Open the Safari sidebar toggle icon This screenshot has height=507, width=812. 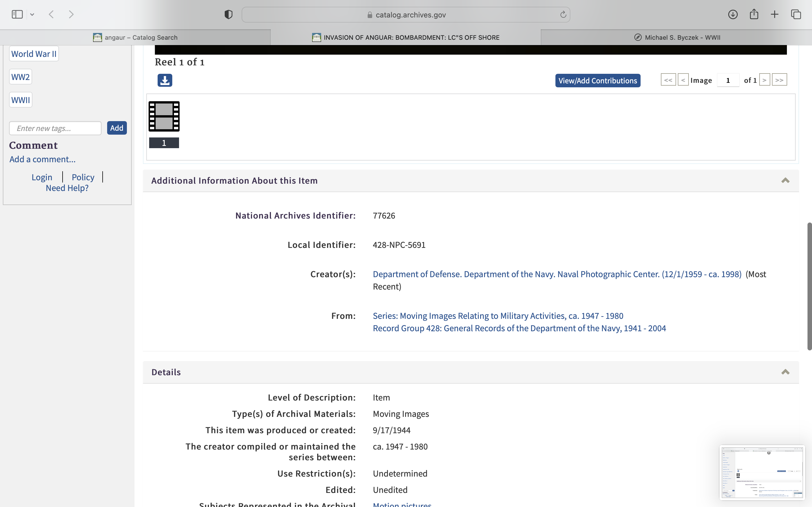click(x=17, y=14)
